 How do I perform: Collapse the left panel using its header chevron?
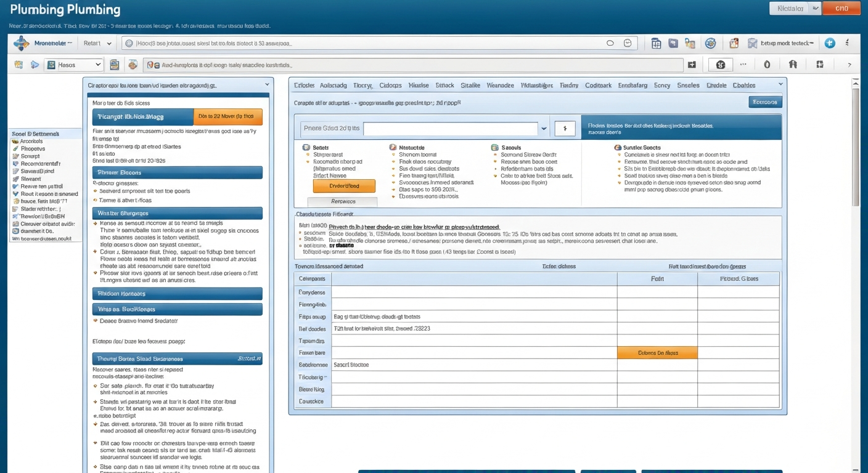click(267, 84)
